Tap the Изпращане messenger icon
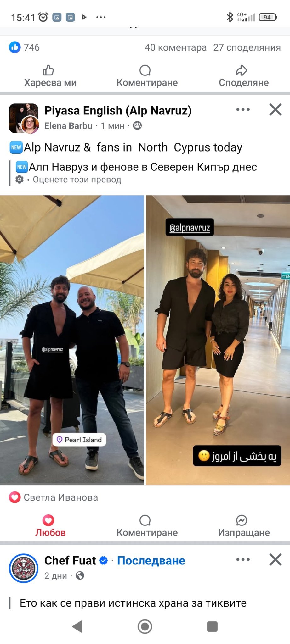This screenshot has height=644, width=290. (242, 520)
